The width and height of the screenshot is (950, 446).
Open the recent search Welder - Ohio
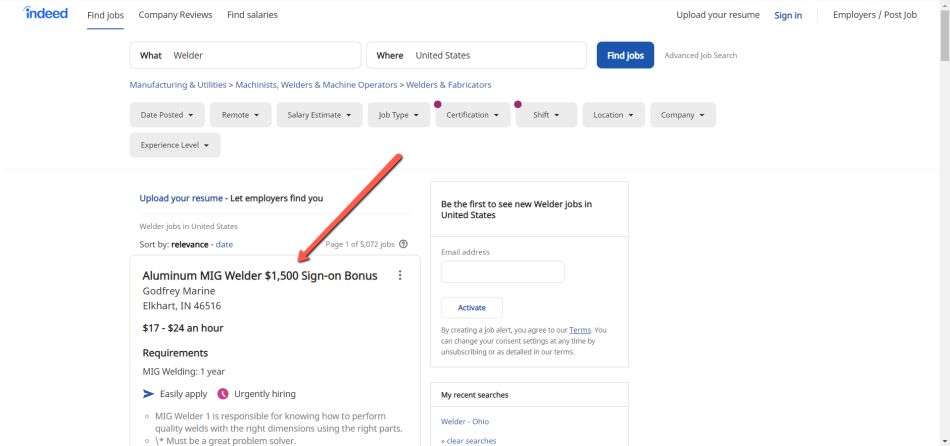465,421
